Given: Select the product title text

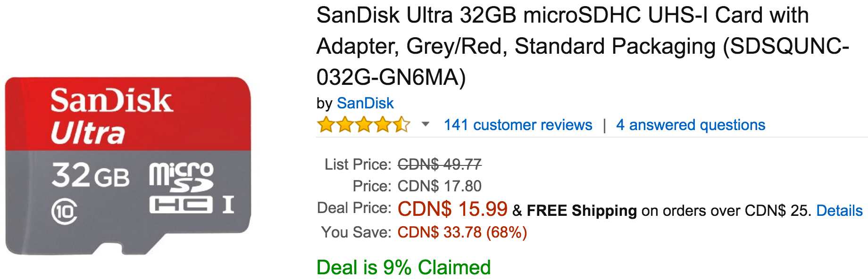Looking at the screenshot, I should tap(583, 46).
